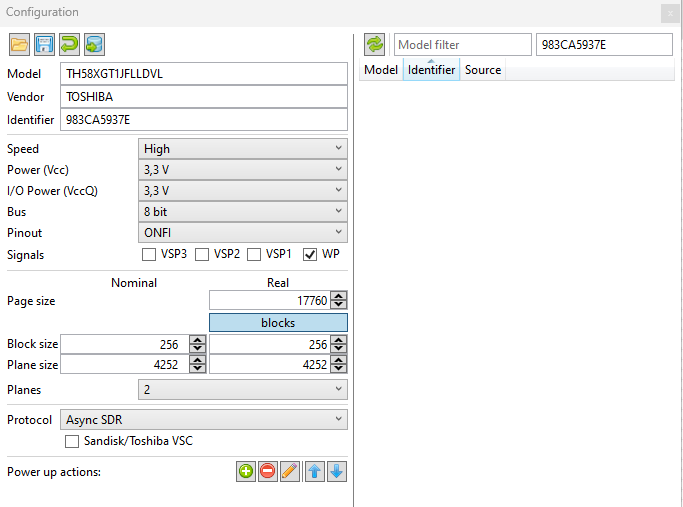Click into the Model text field
Image resolution: width=683 pixels, height=507 pixels.
click(x=204, y=74)
